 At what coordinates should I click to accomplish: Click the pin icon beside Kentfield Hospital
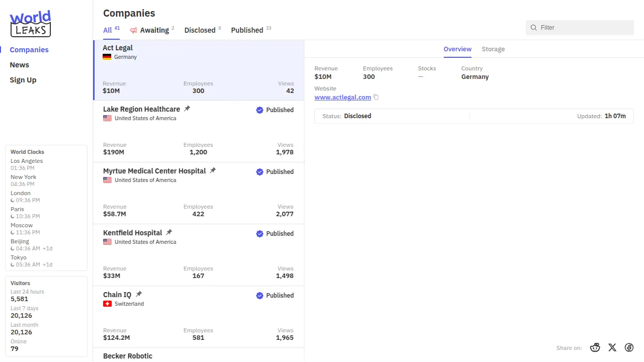tap(169, 232)
